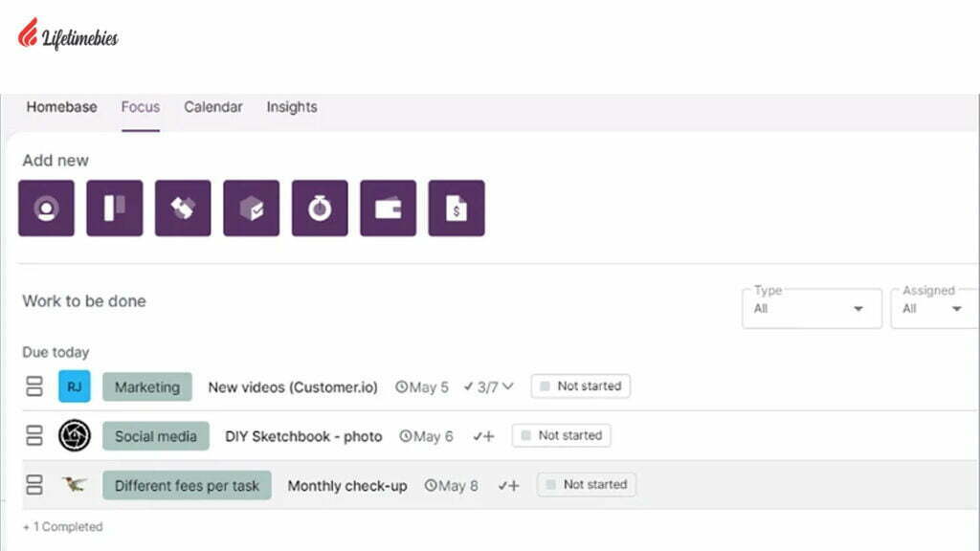980x551 pixels.
Task: Expand the 3/7 subtasks chevron
Action: [508, 386]
